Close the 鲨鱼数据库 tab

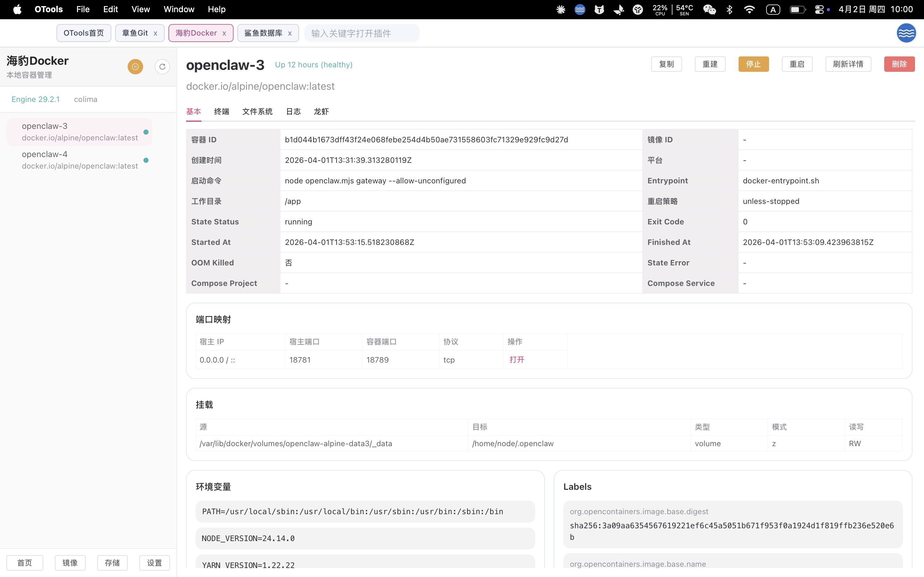coord(290,34)
